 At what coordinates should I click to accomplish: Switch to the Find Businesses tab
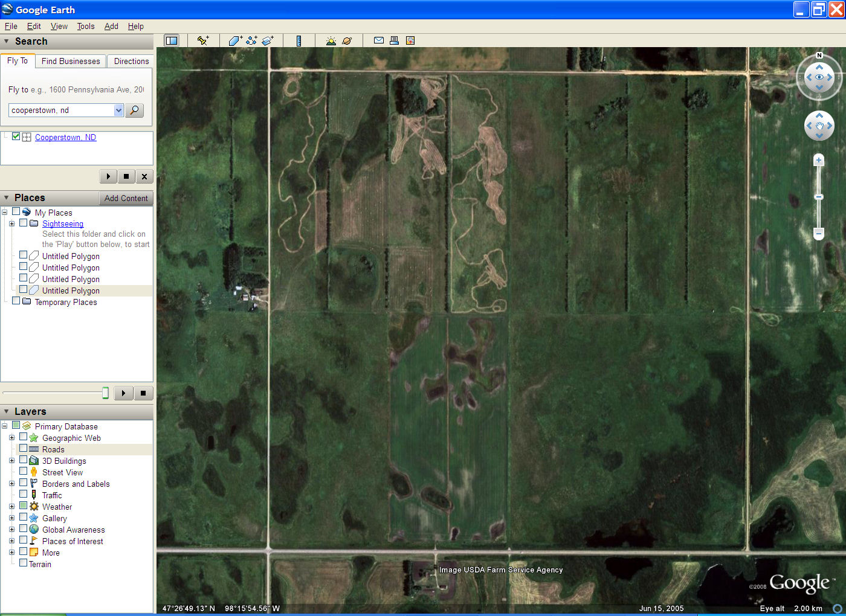coord(71,61)
